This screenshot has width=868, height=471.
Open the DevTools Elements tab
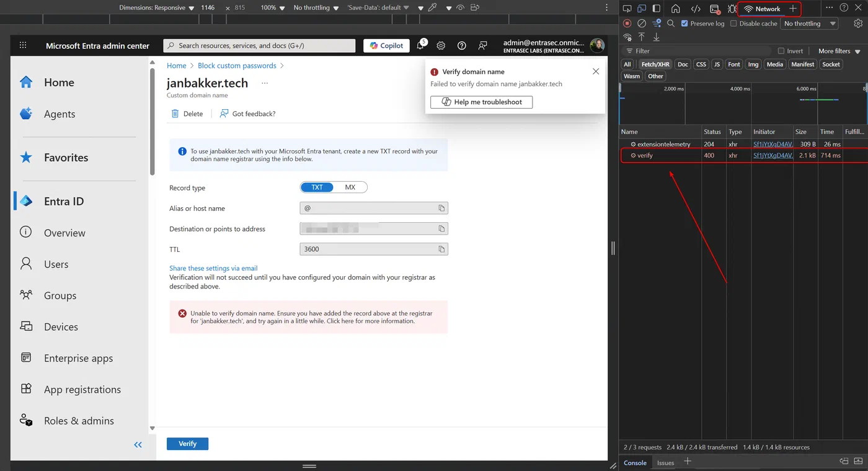coord(696,9)
